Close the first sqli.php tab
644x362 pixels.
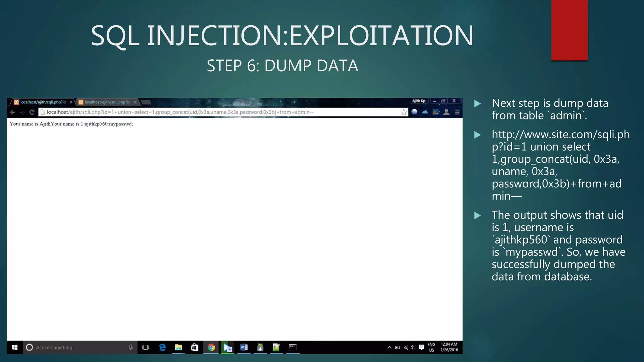click(71, 102)
